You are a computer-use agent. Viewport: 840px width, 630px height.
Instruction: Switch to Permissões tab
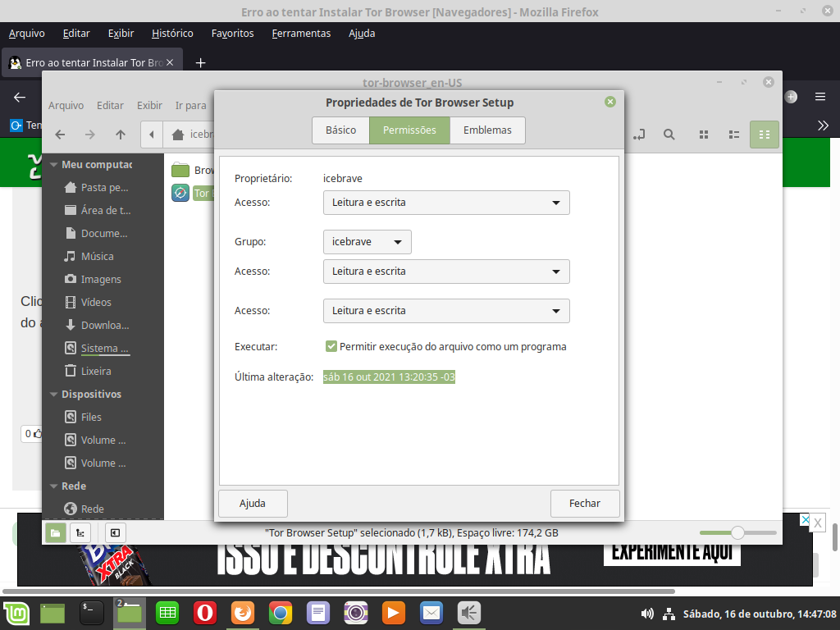click(409, 130)
